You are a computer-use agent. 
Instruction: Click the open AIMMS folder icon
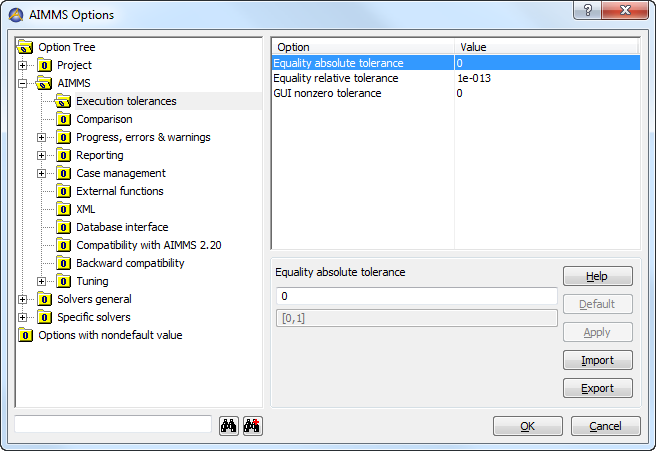(44, 83)
